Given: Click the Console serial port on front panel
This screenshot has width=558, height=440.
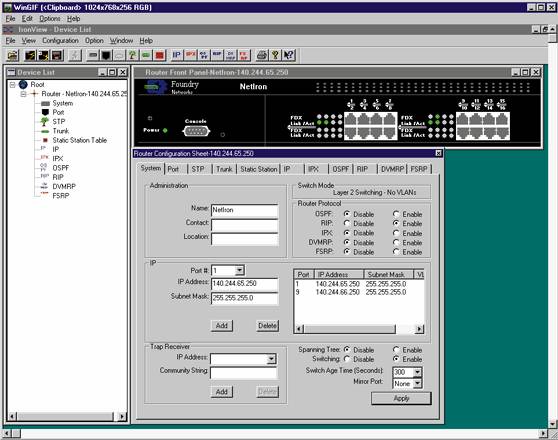Looking at the screenshot, I should coord(196,131).
